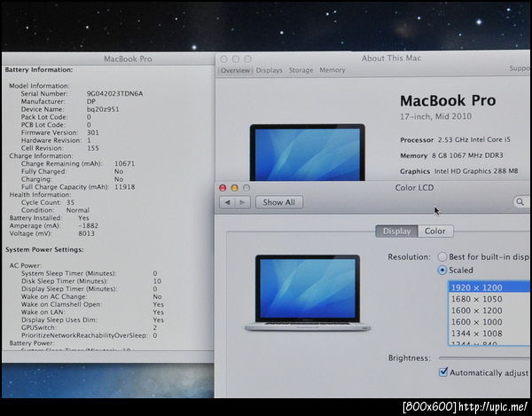The image size is (532, 416).
Task: Open the Displays tab in About This Mac
Action: click(x=269, y=70)
